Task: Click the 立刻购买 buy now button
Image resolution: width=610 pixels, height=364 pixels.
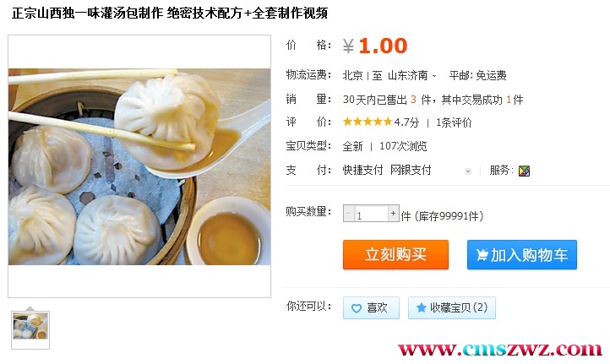Action: 395,255
